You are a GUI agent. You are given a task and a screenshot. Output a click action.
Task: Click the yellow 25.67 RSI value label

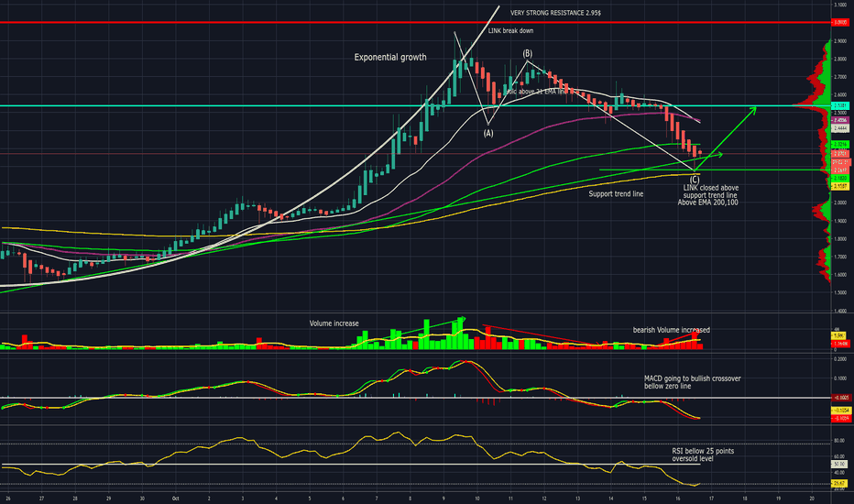838,483
